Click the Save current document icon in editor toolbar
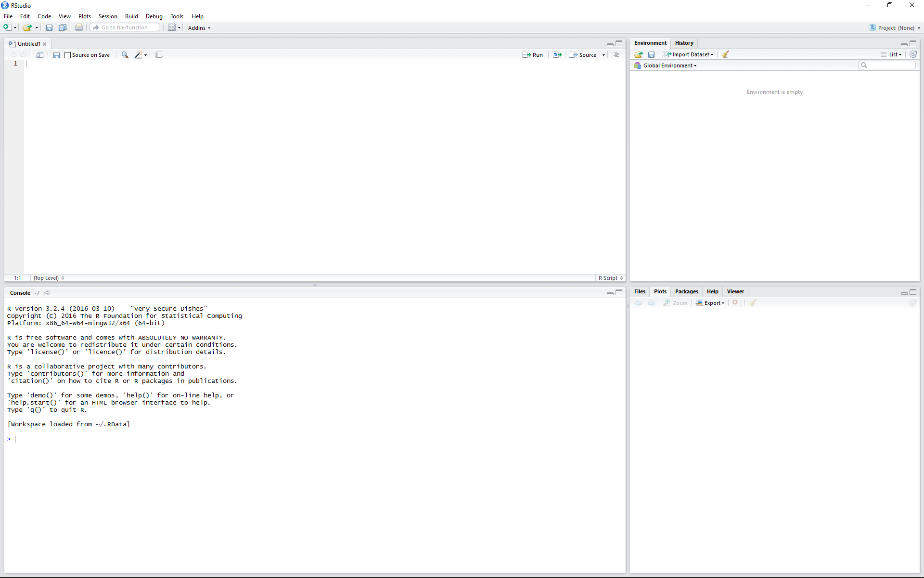 pos(56,55)
